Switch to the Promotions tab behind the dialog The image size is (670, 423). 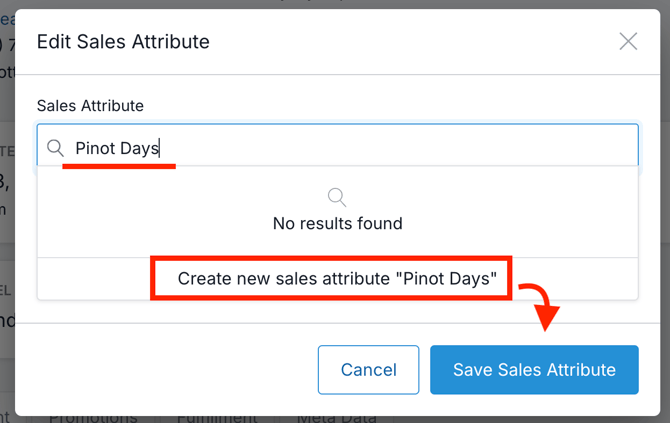[94, 418]
